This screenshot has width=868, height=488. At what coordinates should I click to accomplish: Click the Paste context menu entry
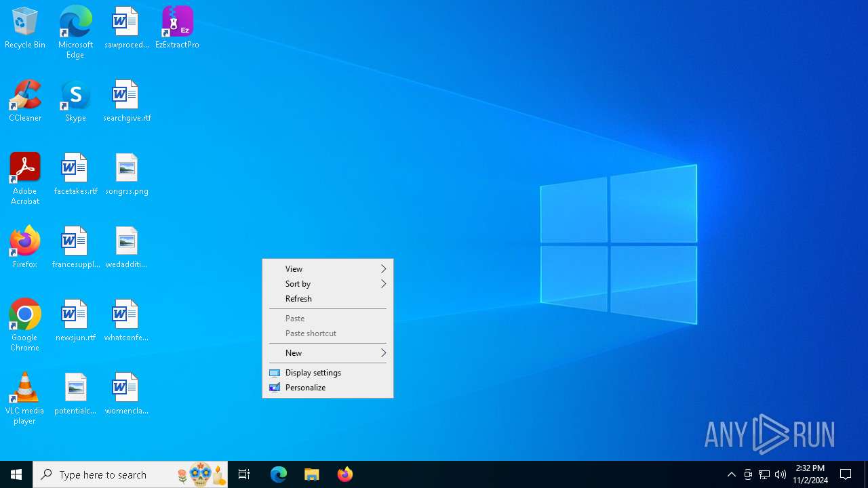coord(328,319)
